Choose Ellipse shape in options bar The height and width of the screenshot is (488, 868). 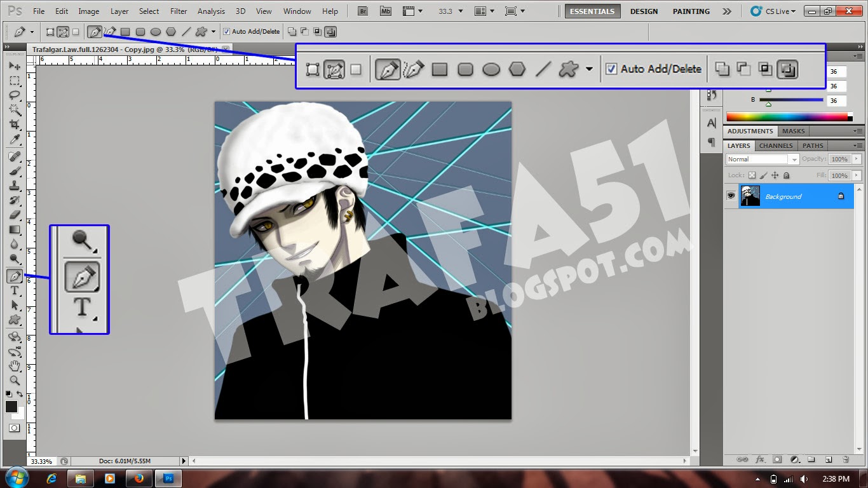pos(156,32)
